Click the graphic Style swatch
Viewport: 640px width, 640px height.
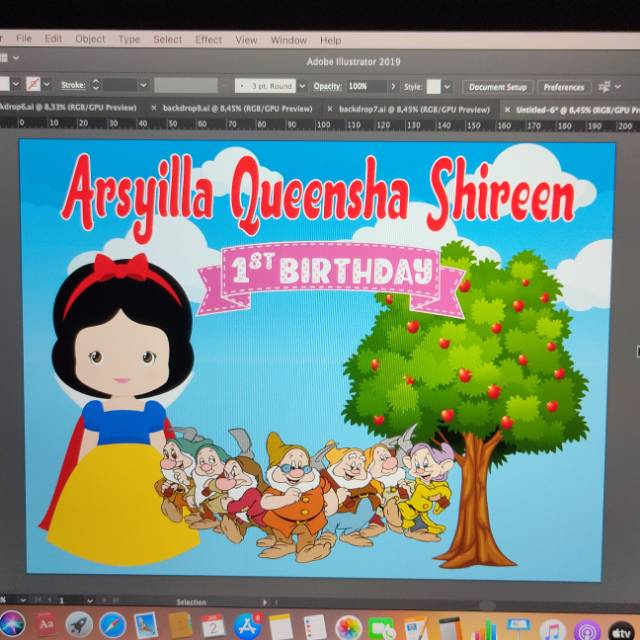(433, 87)
